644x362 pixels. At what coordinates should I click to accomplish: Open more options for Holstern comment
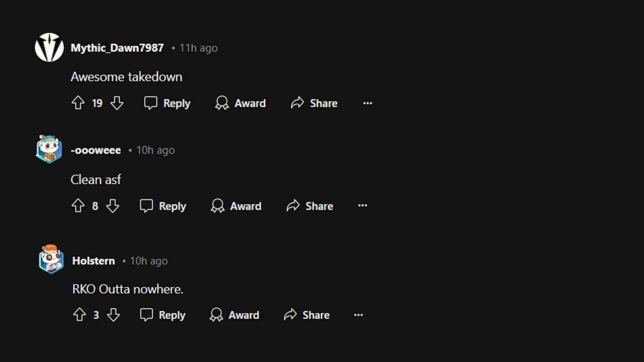click(x=358, y=315)
